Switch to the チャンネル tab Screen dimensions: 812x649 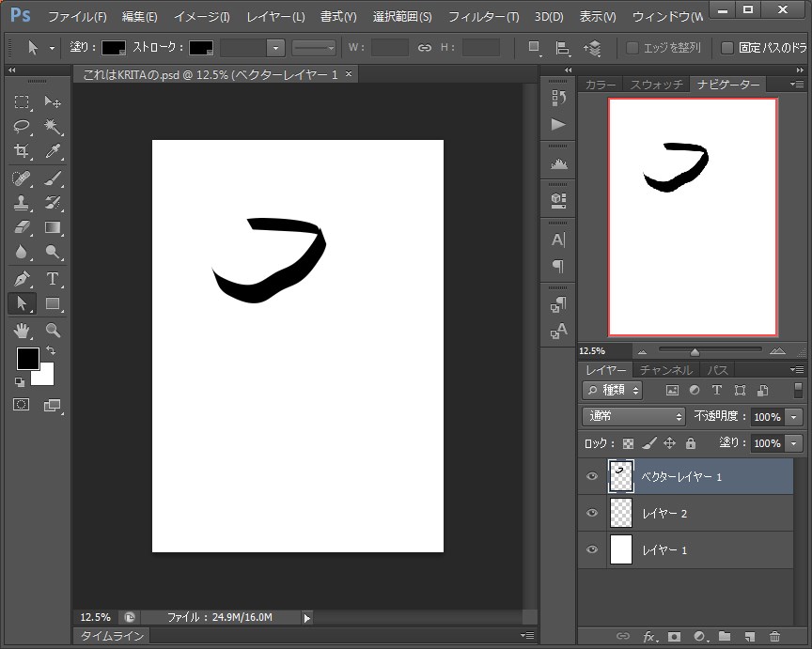pyautogui.click(x=666, y=369)
